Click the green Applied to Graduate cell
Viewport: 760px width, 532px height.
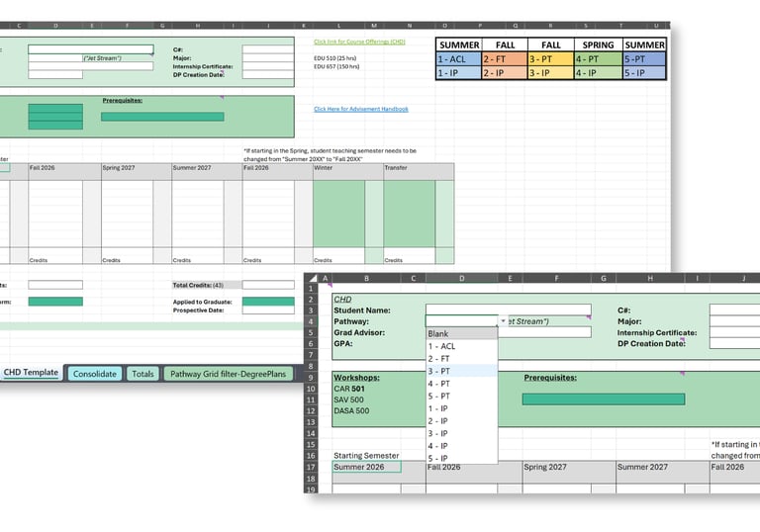coord(268,302)
